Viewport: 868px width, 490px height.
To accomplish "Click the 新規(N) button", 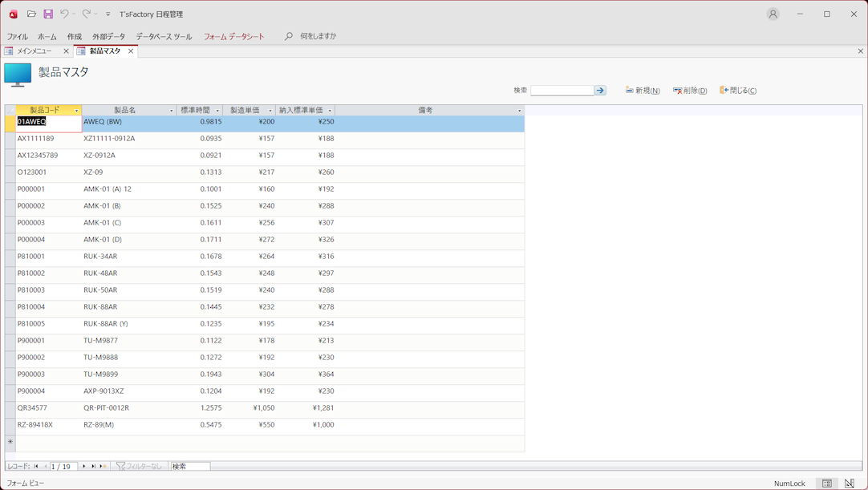I will [643, 91].
